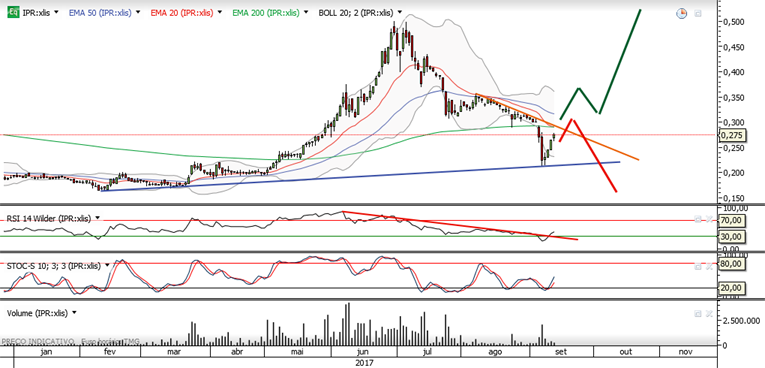Click the jan month on time axis
The height and width of the screenshot is (368, 765).
coord(46,351)
